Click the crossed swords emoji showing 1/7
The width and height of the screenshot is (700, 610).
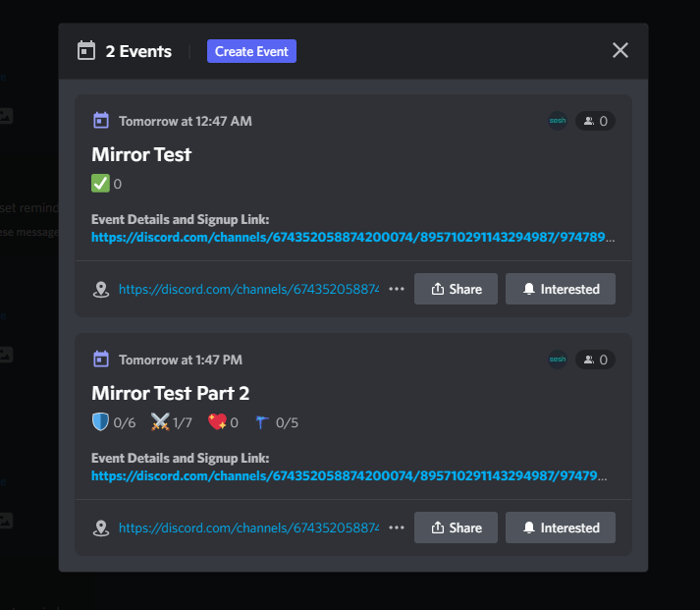coord(160,422)
